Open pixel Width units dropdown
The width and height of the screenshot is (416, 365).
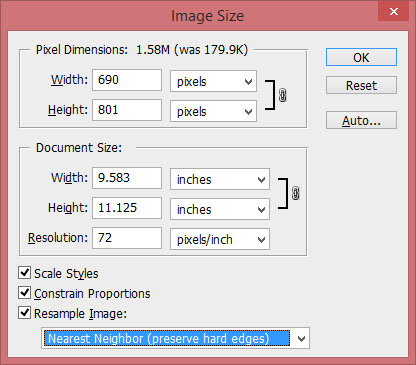pos(213,81)
